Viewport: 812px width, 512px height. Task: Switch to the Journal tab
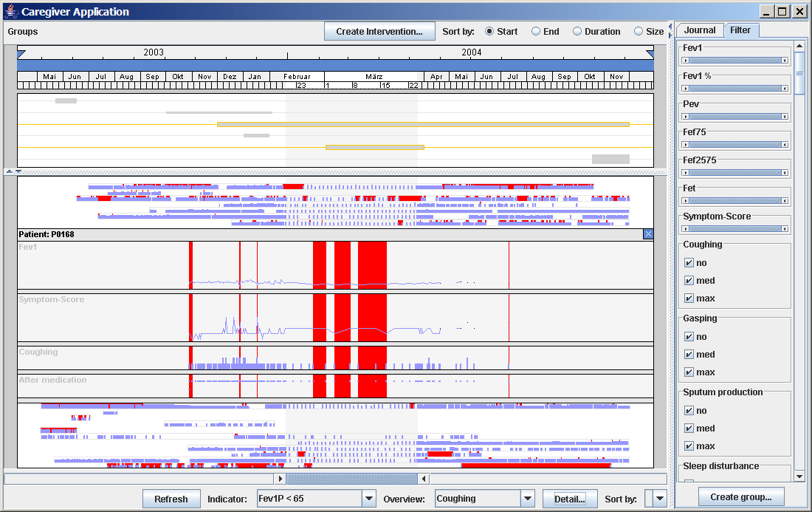(698, 30)
